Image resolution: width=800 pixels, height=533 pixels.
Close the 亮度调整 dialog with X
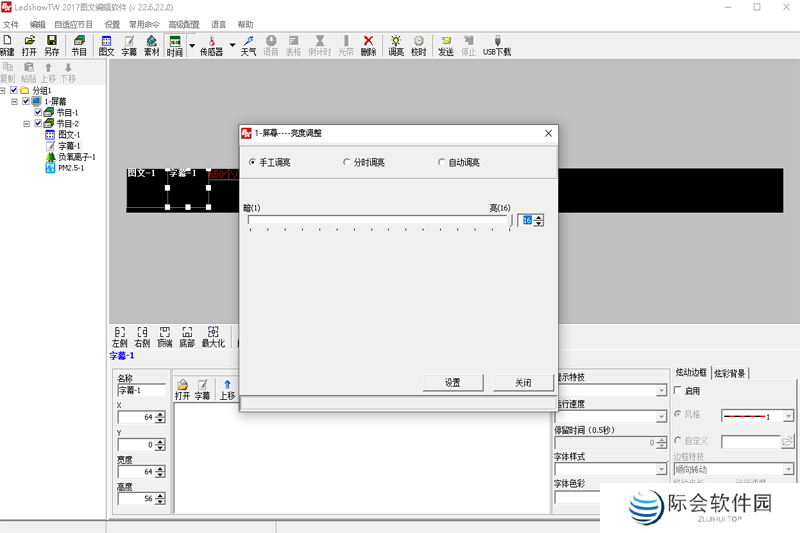click(x=548, y=133)
